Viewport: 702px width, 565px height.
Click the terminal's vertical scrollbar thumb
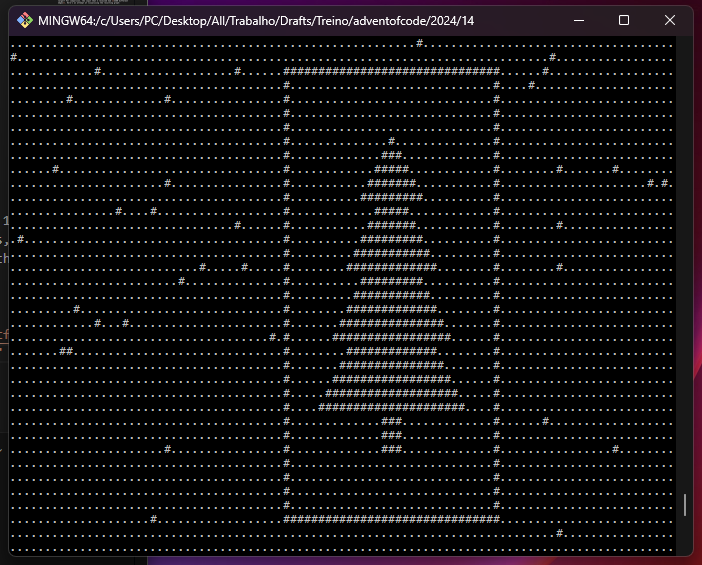[x=685, y=505]
